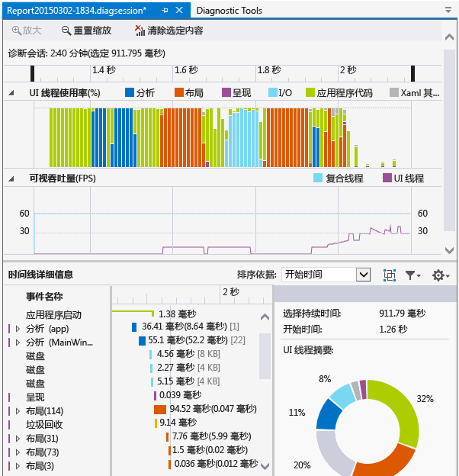Click the frame selection icon near sort box
Image resolution: width=459 pixels, height=476 pixels.
(x=389, y=275)
